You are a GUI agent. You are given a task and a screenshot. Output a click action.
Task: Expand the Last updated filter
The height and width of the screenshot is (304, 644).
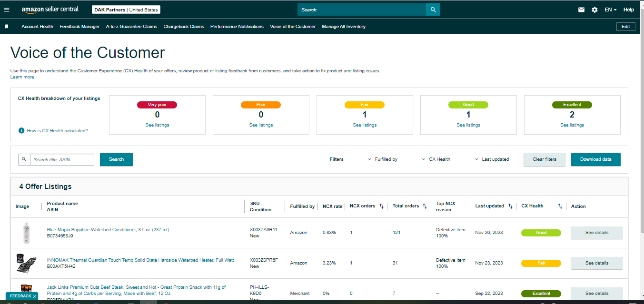492,159
